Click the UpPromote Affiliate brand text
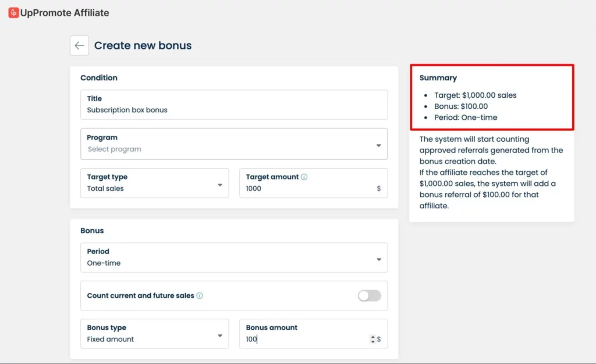596x364 pixels. (65, 12)
